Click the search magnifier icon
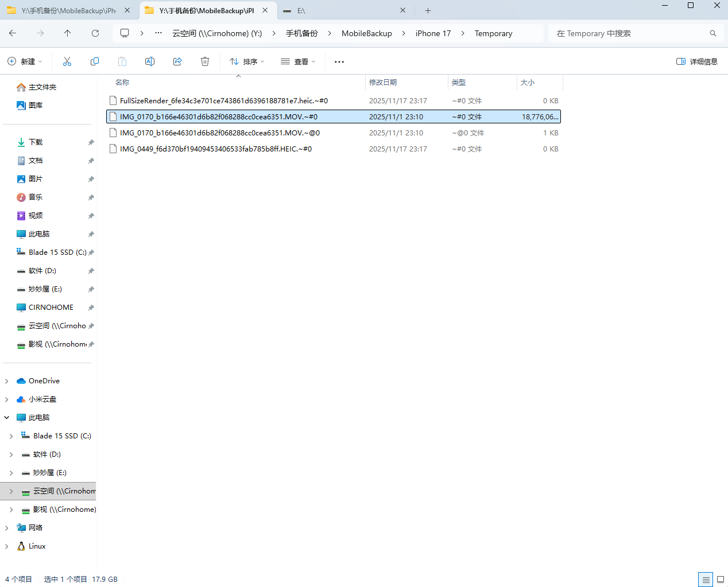The width and height of the screenshot is (728, 587). (713, 33)
